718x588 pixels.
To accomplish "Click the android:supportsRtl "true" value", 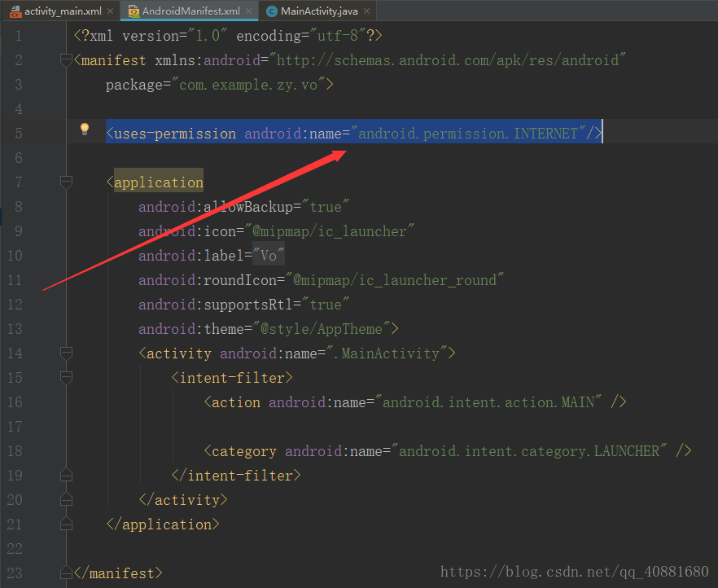I will pos(326,305).
